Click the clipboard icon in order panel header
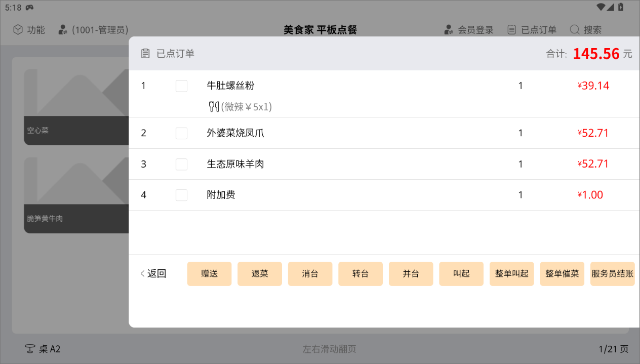Screen dimensions: 640x364 click(145, 54)
